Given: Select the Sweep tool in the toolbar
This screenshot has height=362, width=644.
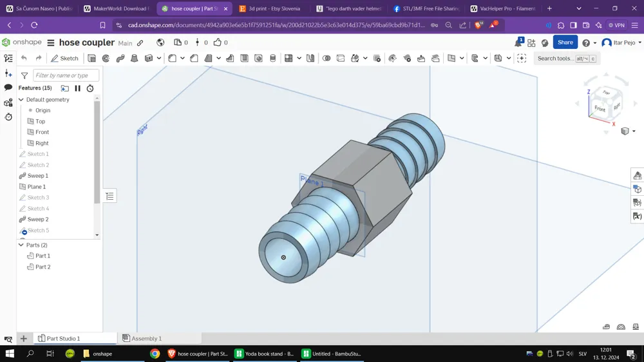Looking at the screenshot, I should point(120,59).
